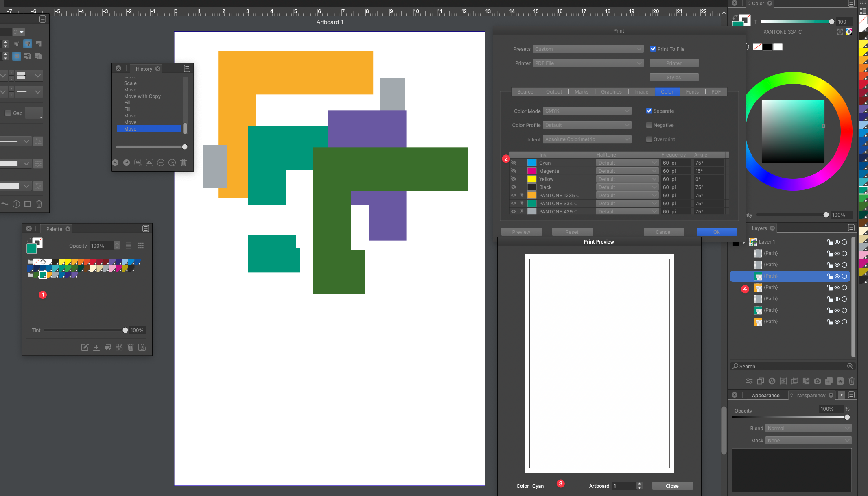Adjust the Tint slider handle
Image resolution: width=868 pixels, height=496 pixels.
click(x=125, y=331)
